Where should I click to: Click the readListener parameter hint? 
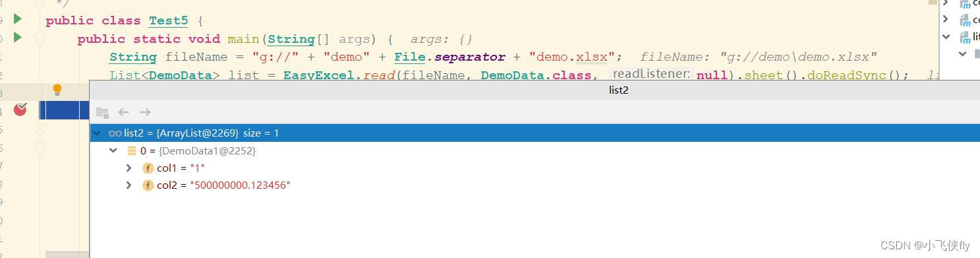point(651,74)
